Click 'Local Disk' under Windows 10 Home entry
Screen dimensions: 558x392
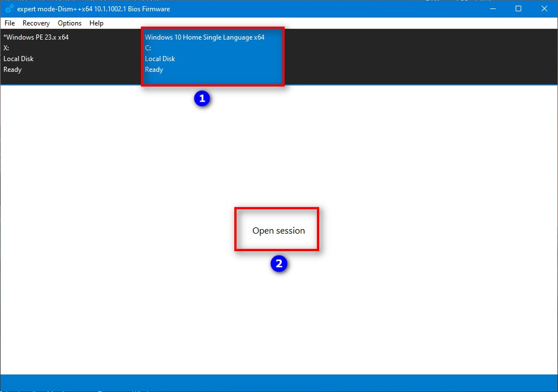(x=160, y=59)
